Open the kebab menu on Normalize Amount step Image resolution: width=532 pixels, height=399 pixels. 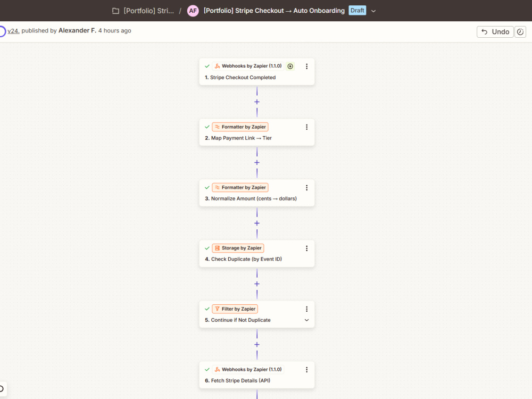(x=307, y=188)
